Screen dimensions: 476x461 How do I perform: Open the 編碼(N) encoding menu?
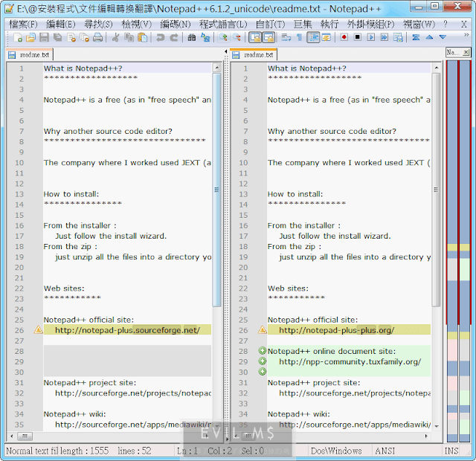176,25
